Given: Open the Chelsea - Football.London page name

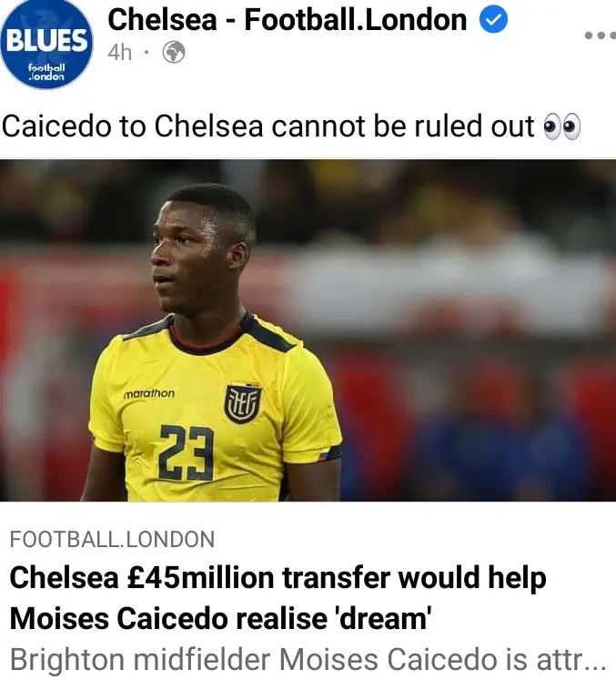Looking at the screenshot, I should [x=288, y=20].
